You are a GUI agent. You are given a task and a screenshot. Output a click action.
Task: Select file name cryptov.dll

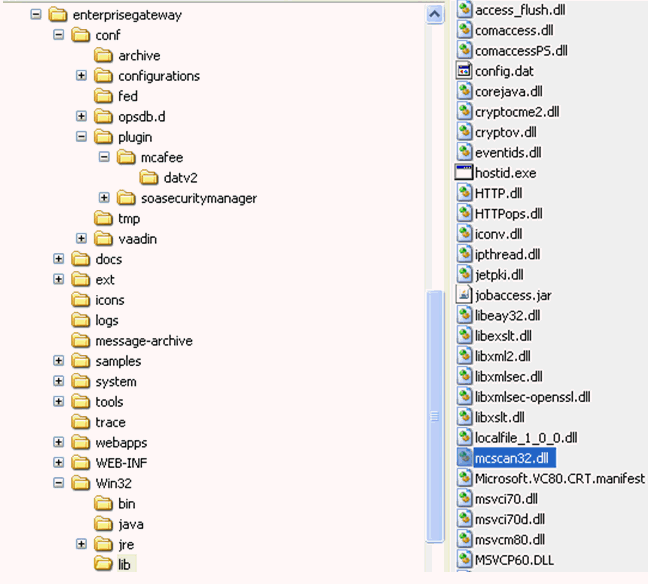(x=505, y=132)
